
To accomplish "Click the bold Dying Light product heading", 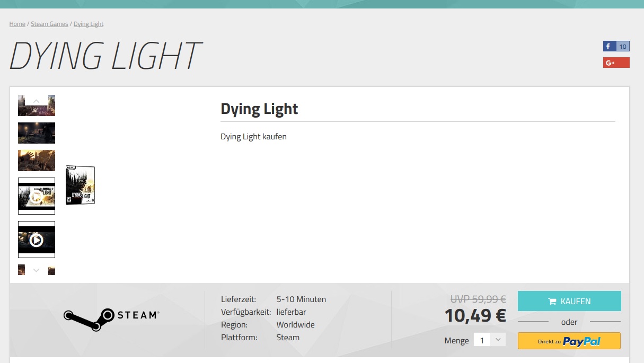I will (259, 109).
